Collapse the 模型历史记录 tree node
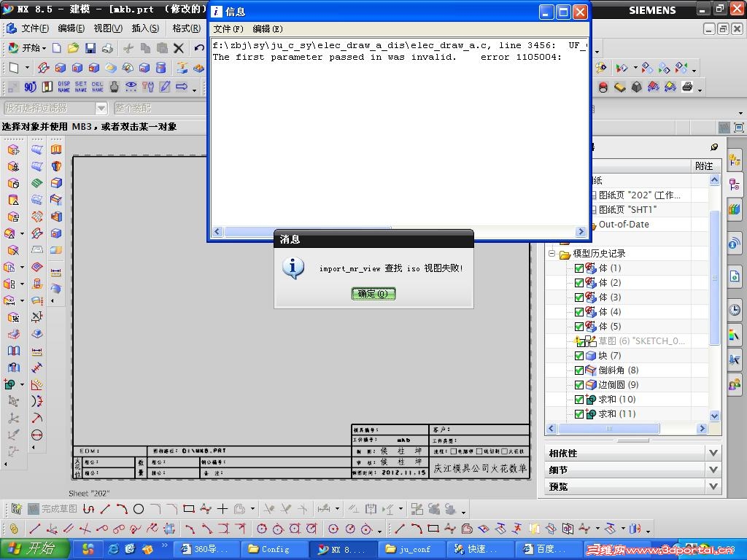Image resolution: width=747 pixels, height=560 pixels. tap(551, 253)
